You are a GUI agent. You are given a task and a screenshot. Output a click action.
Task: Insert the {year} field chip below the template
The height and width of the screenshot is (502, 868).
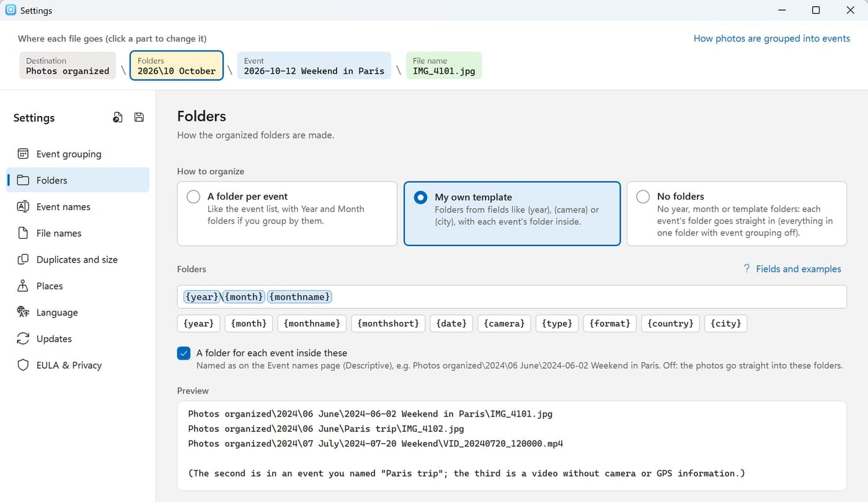point(199,324)
